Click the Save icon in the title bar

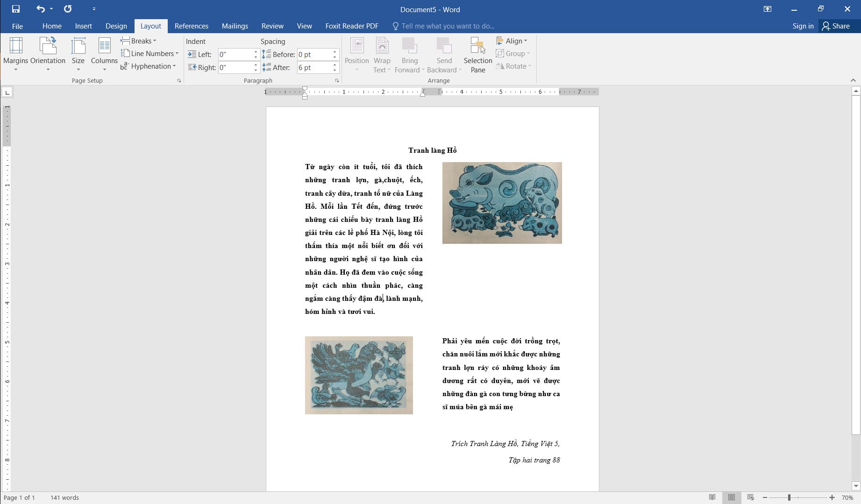[x=15, y=9]
